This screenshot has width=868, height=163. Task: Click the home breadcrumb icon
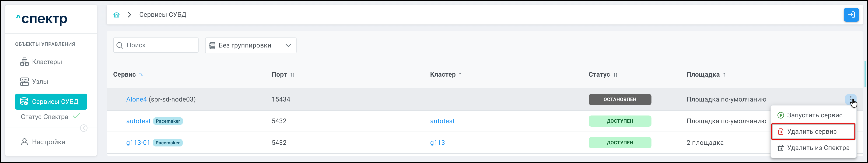[x=117, y=15]
